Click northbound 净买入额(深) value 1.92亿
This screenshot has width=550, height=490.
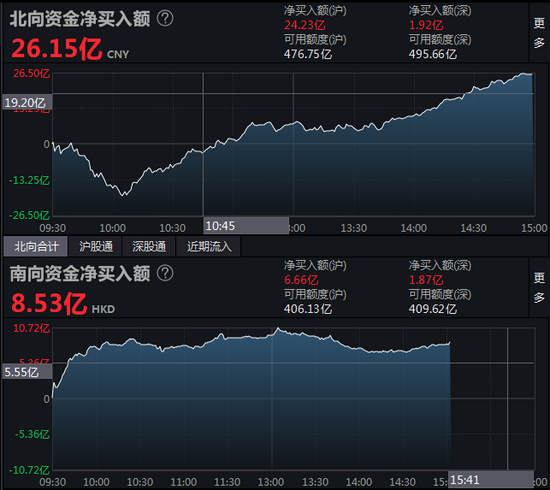(x=426, y=25)
